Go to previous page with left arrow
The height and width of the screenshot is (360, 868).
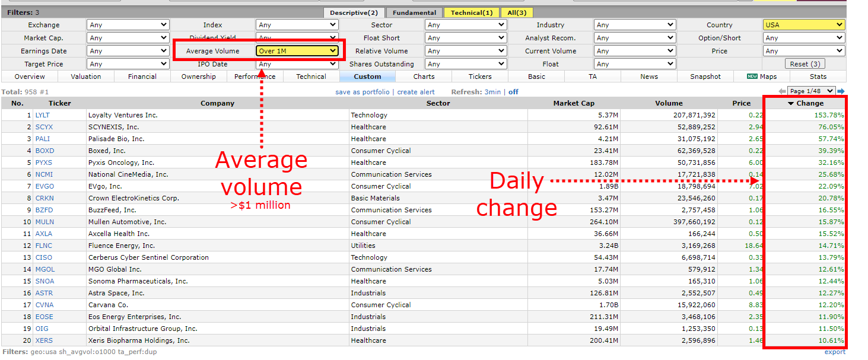click(783, 91)
